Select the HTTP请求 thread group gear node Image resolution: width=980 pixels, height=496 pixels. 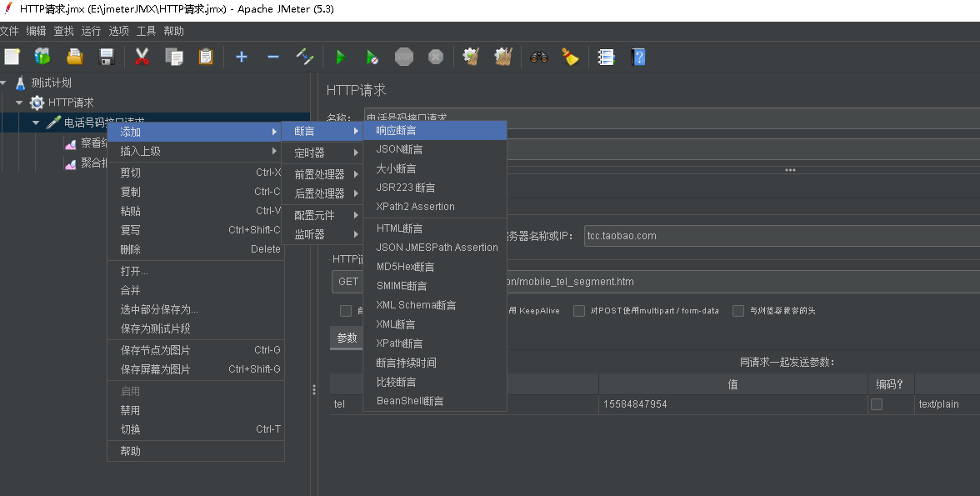point(37,103)
